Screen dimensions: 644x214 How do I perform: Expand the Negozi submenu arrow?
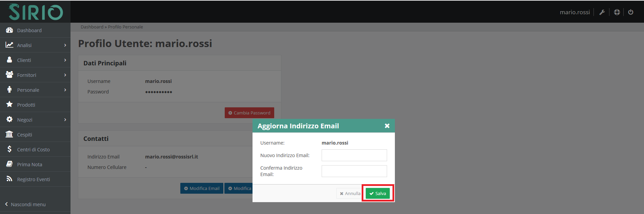coord(65,120)
